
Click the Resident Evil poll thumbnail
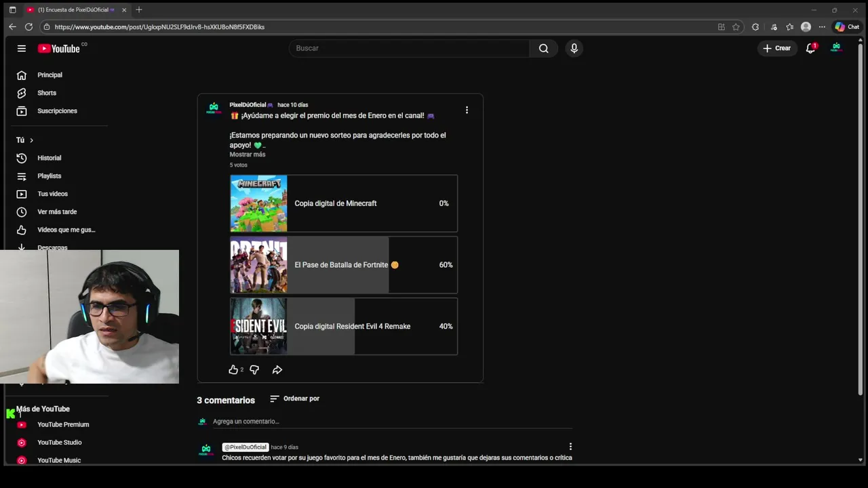click(258, 326)
